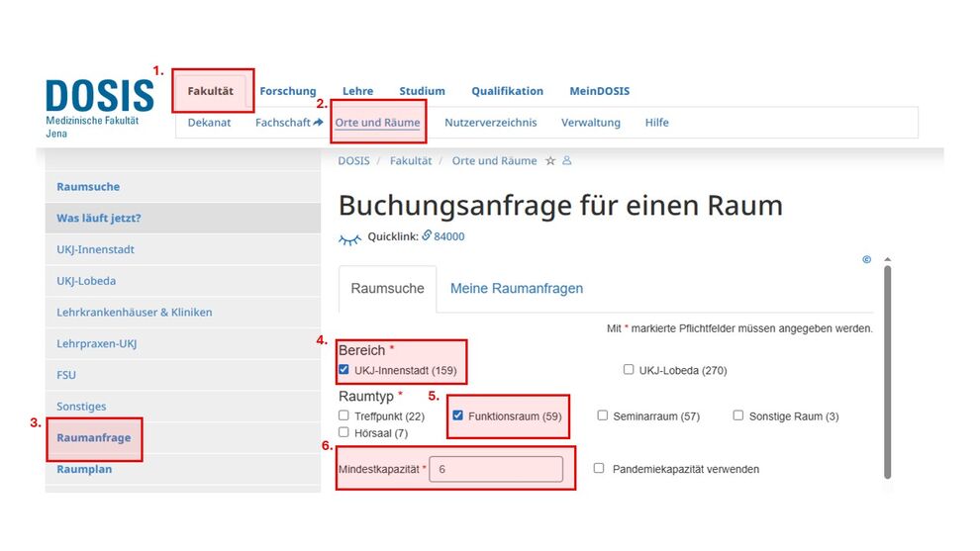Open the Orte und Räume submenu
The image size is (980, 551).
(x=377, y=123)
